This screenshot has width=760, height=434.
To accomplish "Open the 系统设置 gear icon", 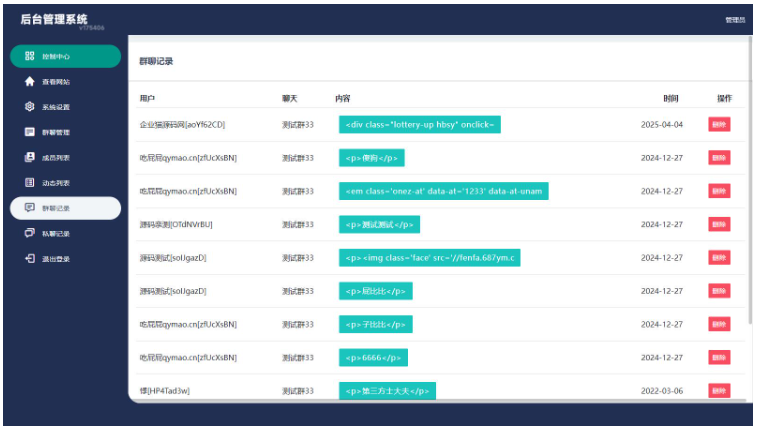I will [30, 106].
